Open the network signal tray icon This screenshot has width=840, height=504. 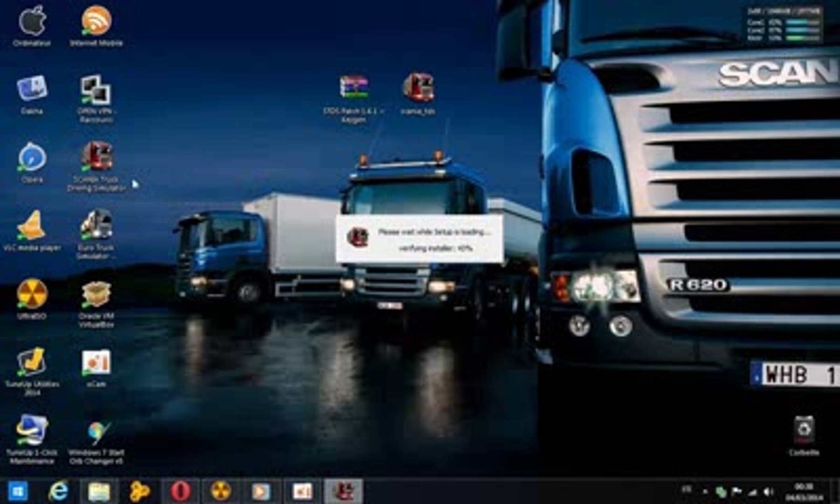tap(752, 491)
